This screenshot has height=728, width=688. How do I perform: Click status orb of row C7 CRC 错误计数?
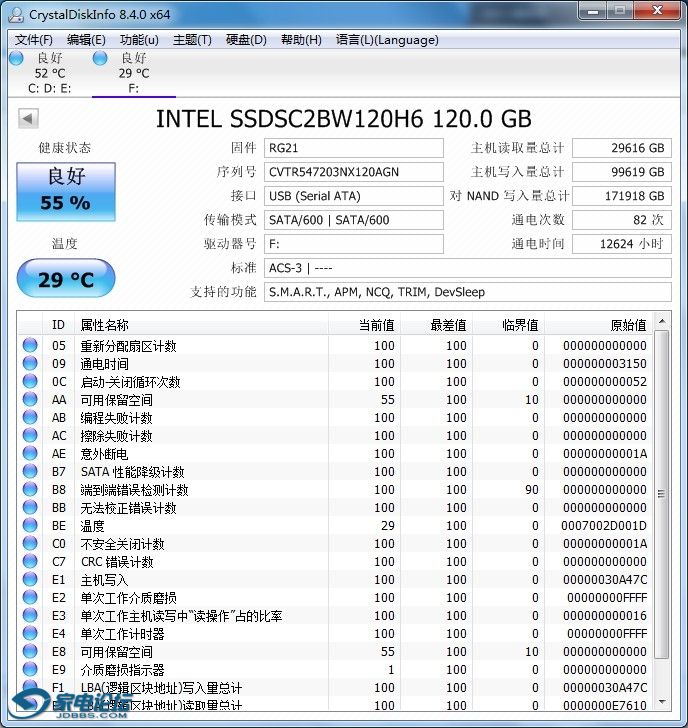click(30, 561)
